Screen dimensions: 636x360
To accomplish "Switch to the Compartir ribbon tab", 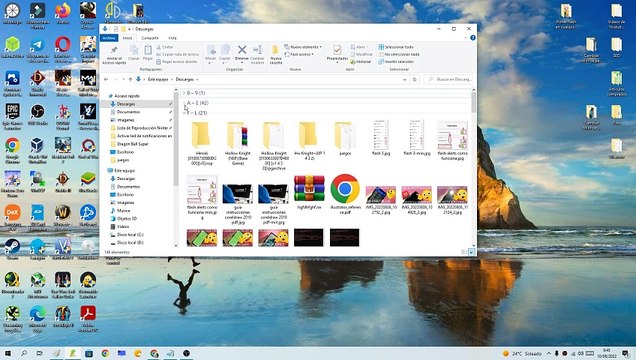I will (x=150, y=38).
